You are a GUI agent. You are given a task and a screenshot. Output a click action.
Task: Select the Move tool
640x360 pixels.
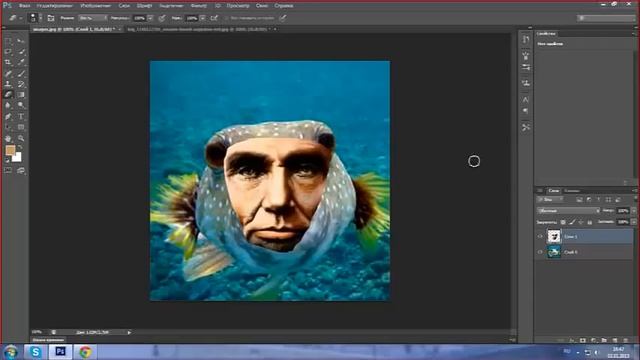(21, 41)
